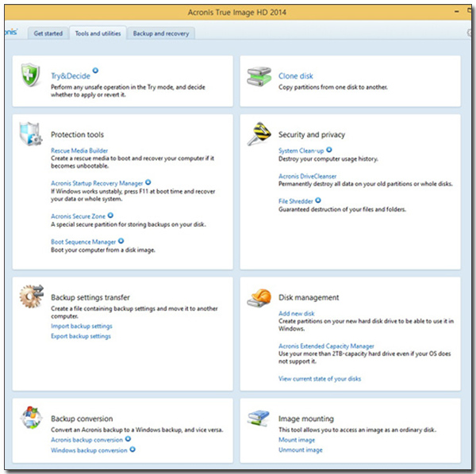
Task: Click the Backup settings transfer heading
Action: (x=90, y=297)
